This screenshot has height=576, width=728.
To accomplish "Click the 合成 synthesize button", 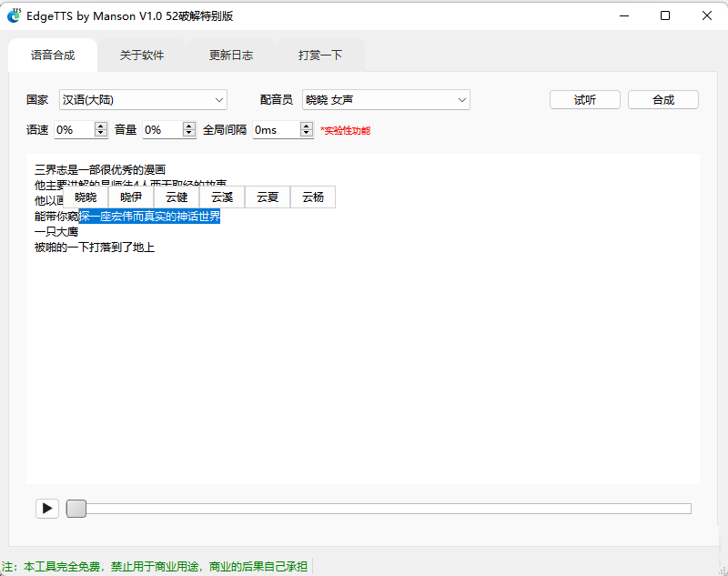I will [662, 100].
